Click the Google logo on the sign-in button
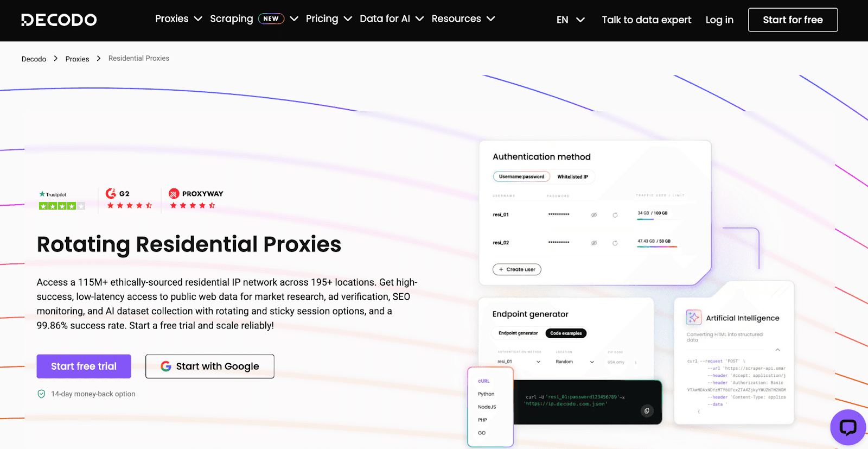This screenshot has width=868, height=449. pyautogui.click(x=166, y=366)
